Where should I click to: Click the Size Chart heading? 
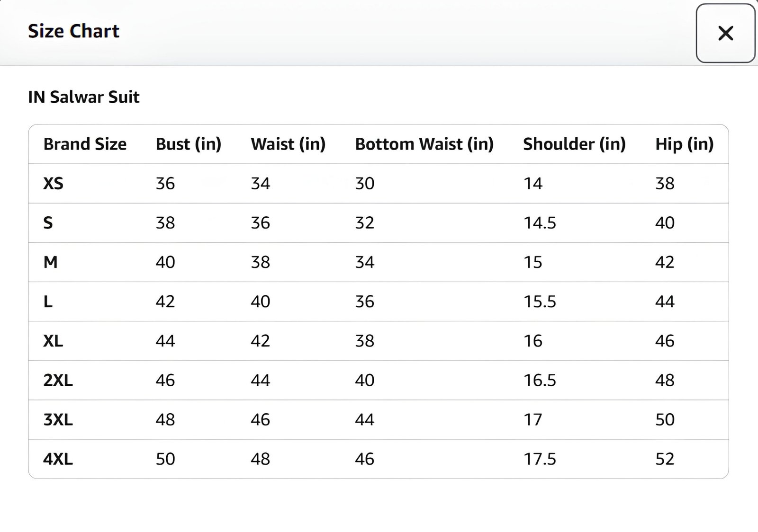click(73, 31)
